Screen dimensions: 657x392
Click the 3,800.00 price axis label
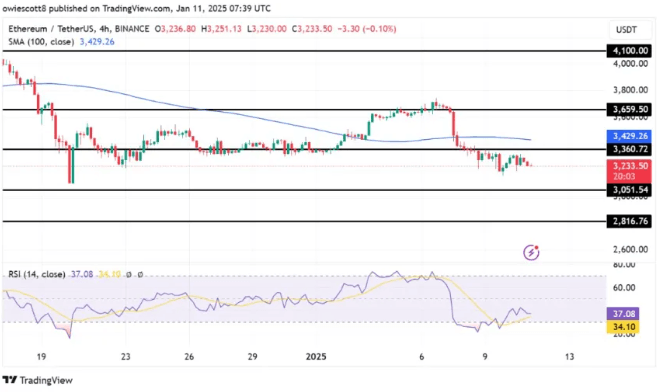click(x=630, y=90)
